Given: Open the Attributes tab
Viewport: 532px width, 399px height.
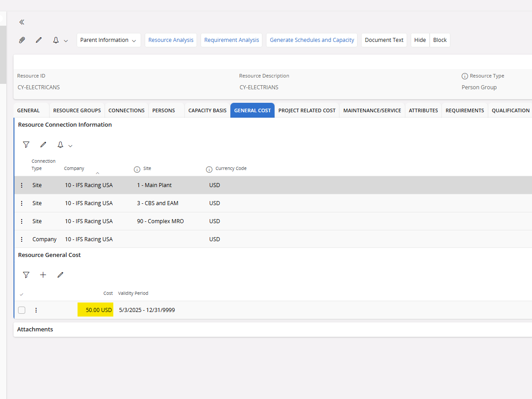Looking at the screenshot, I should (423, 110).
